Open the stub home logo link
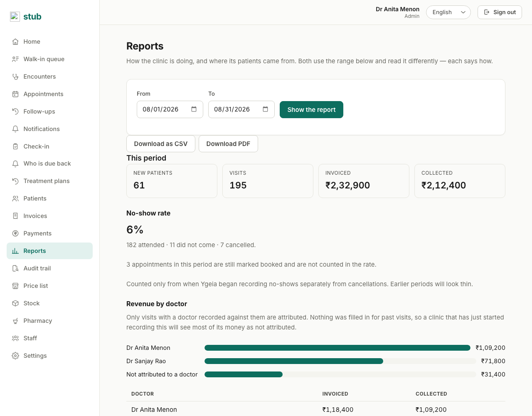The width and height of the screenshot is (532, 416). 26,17
